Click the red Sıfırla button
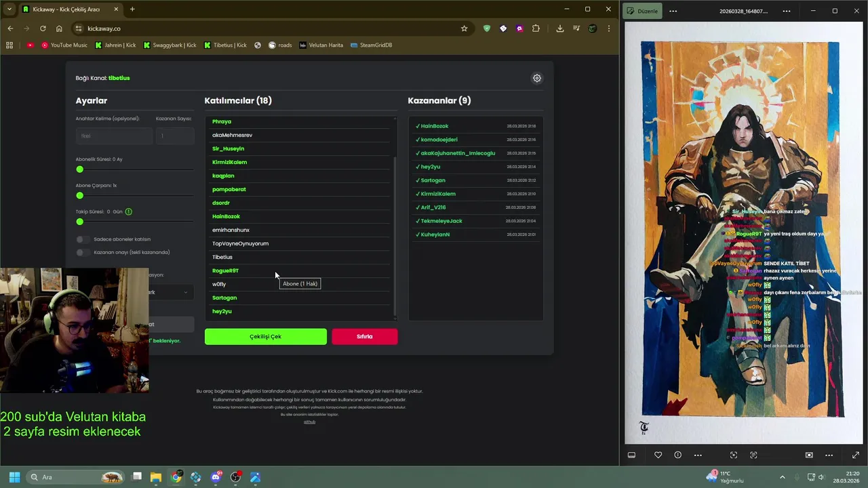This screenshot has height=488, width=868. pos(365,336)
